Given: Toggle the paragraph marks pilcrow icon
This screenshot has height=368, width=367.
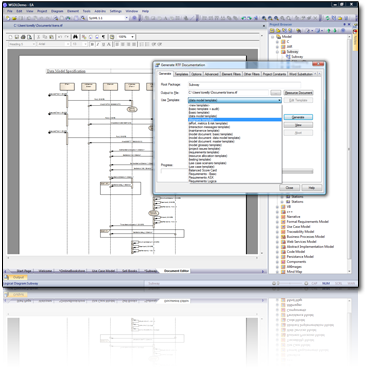Looking at the screenshot, I should [x=103, y=37].
